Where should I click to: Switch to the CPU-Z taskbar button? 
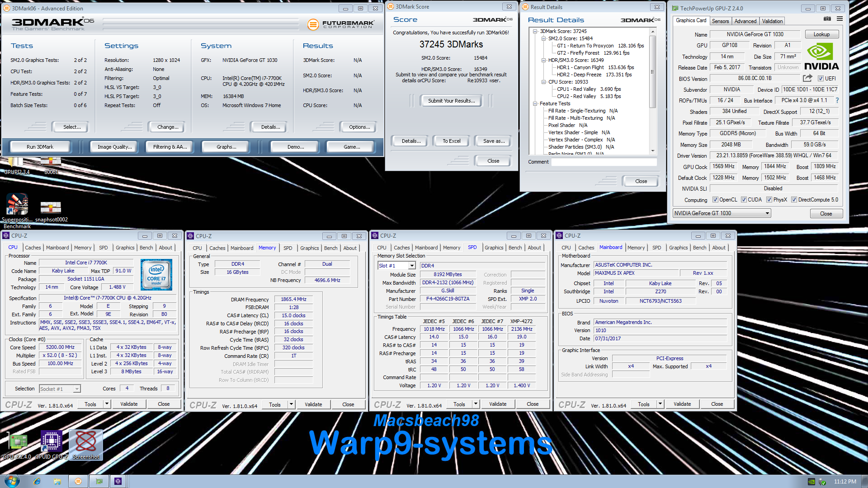tap(118, 481)
